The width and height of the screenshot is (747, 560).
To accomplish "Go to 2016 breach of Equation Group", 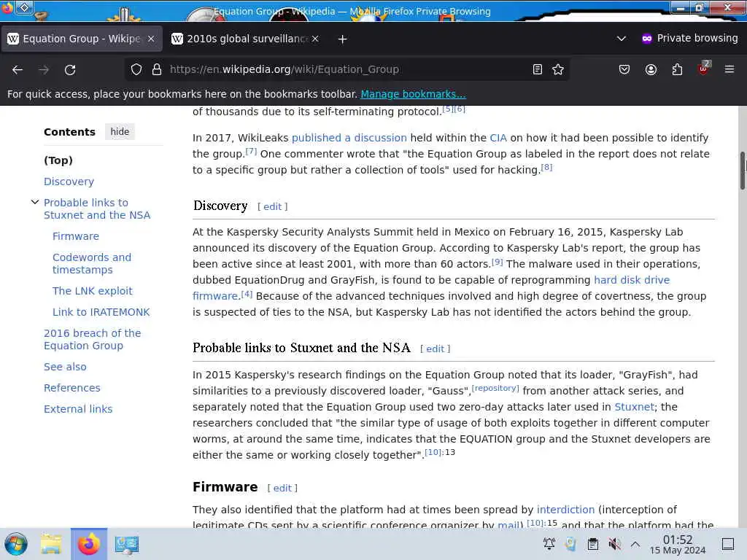I will [93, 340].
